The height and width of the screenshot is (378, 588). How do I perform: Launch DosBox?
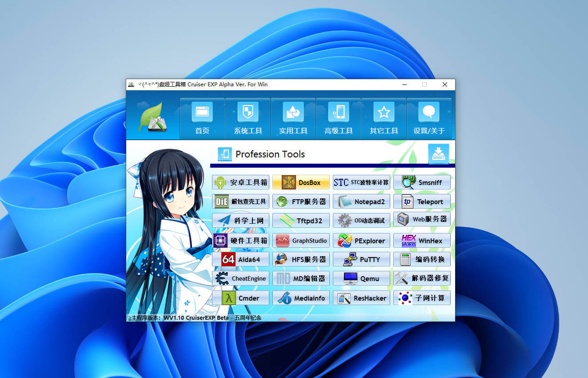point(301,182)
